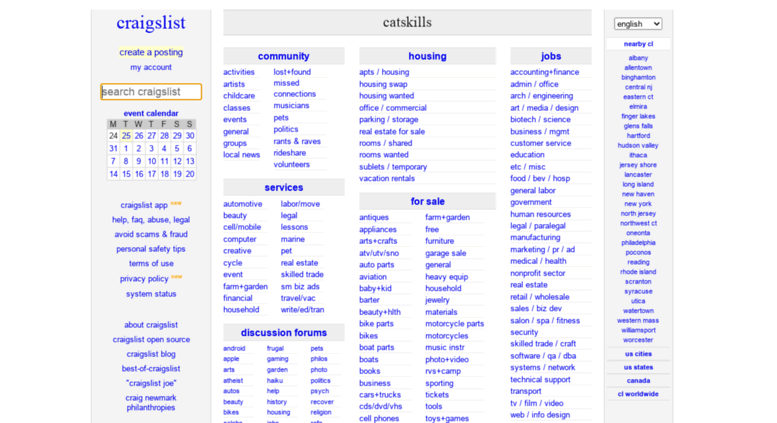Open motorcycle parts under for sale
Image resolution: width=777 pixels, height=423 pixels.
coord(454,324)
